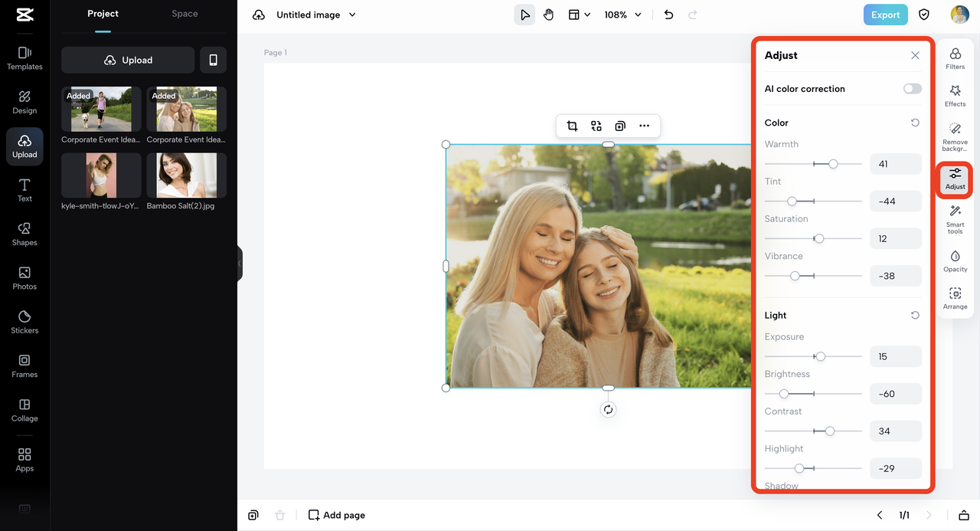Click the upload from phone icon

214,60
